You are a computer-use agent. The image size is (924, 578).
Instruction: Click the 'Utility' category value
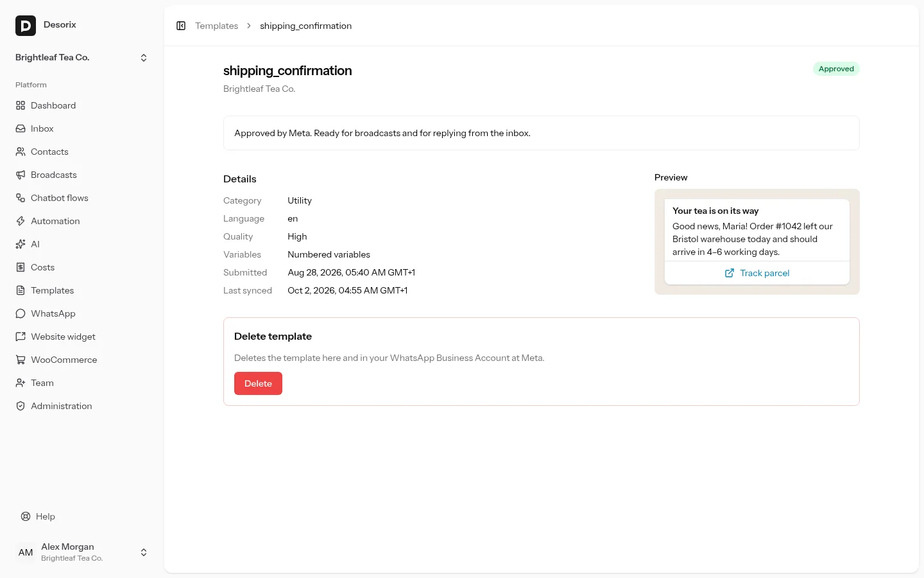pyautogui.click(x=300, y=200)
